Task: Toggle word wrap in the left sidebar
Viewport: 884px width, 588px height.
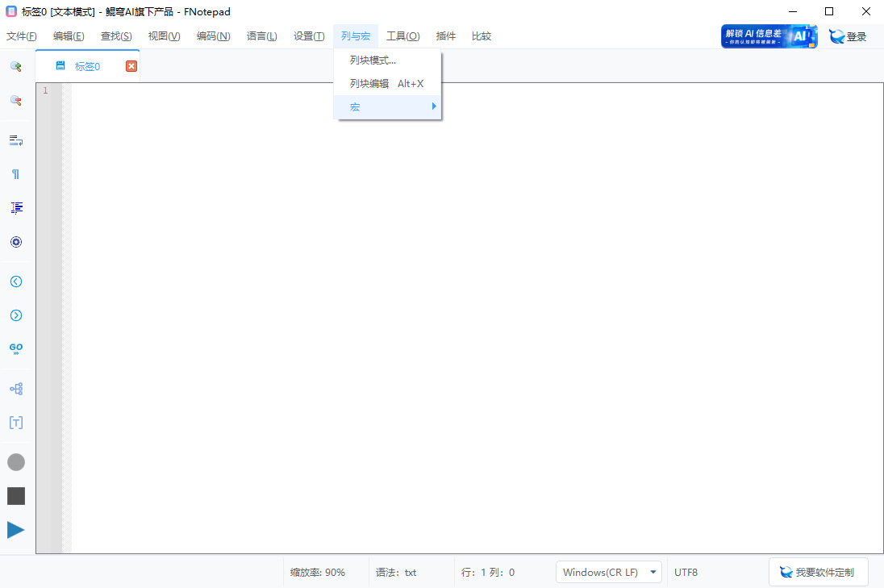Action: pyautogui.click(x=15, y=140)
